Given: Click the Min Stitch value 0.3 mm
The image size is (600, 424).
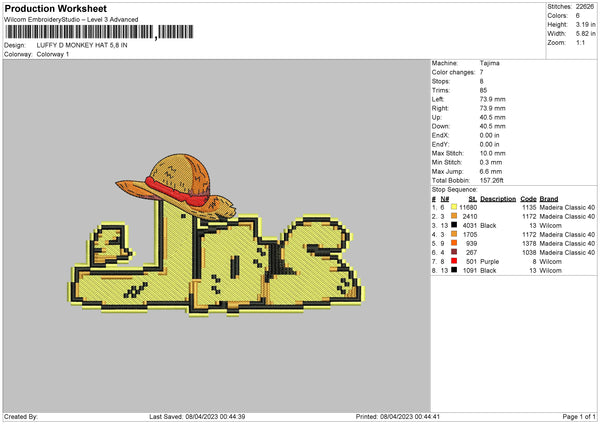Looking at the screenshot, I should (x=491, y=162).
